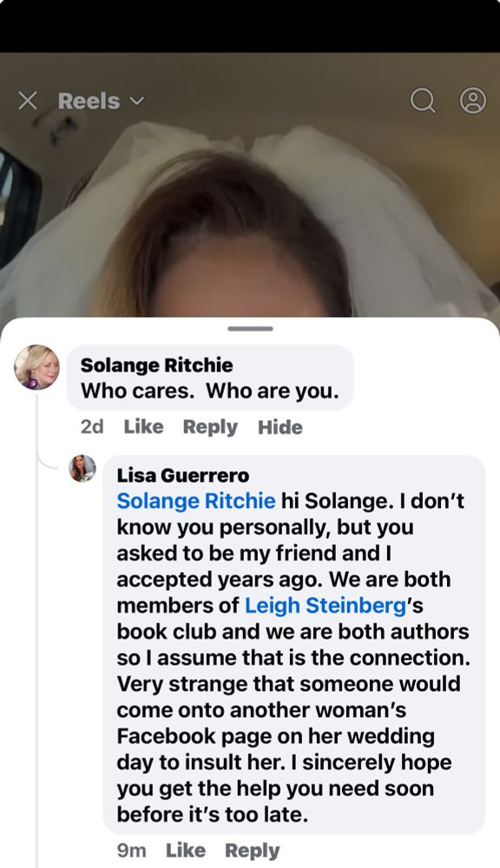Tap the Lisa Guerrero commenter name

183,475
